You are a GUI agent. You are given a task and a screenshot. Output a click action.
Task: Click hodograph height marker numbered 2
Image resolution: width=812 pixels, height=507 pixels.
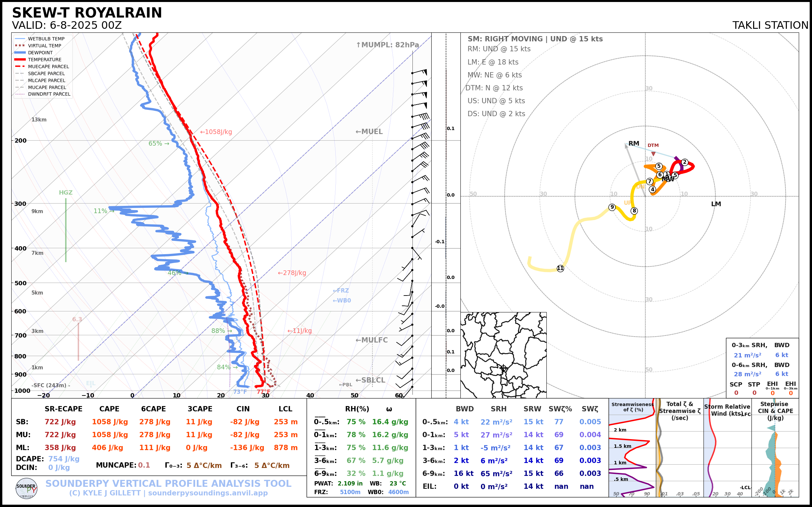tap(685, 162)
